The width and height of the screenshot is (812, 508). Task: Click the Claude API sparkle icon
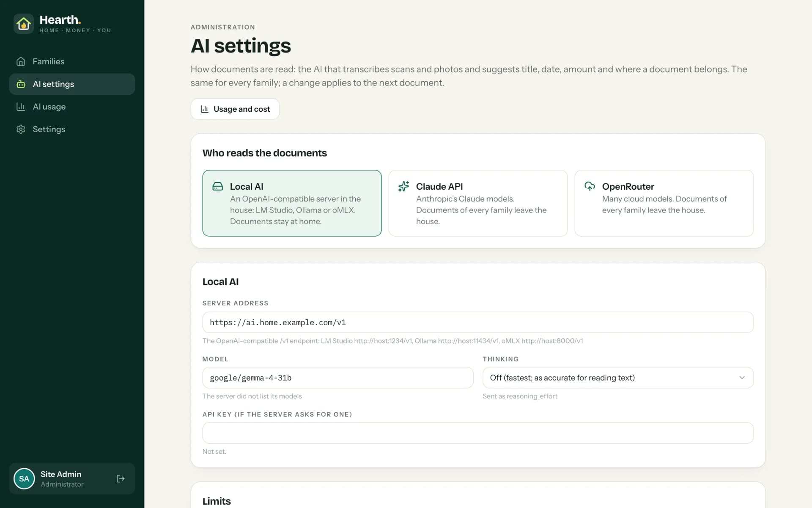pyautogui.click(x=403, y=186)
